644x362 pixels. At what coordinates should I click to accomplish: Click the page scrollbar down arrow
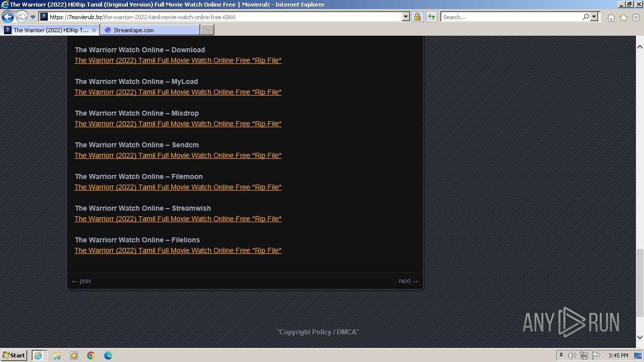[640, 337]
